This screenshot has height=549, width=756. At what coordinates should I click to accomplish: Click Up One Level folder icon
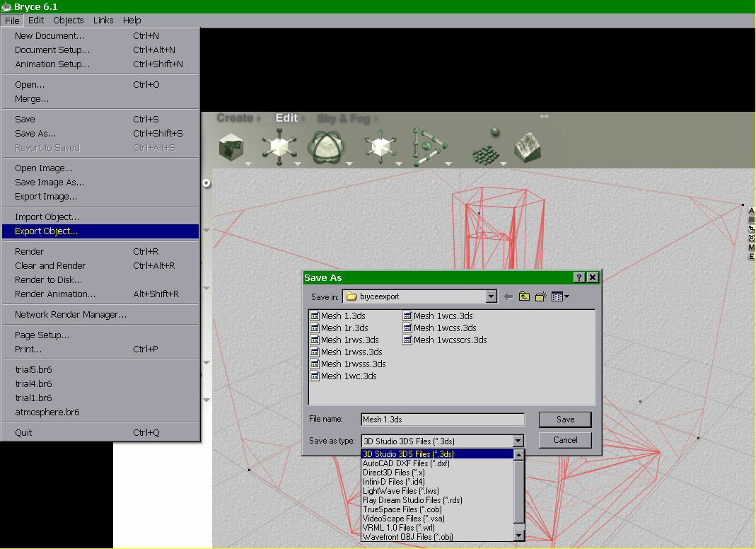coord(524,297)
